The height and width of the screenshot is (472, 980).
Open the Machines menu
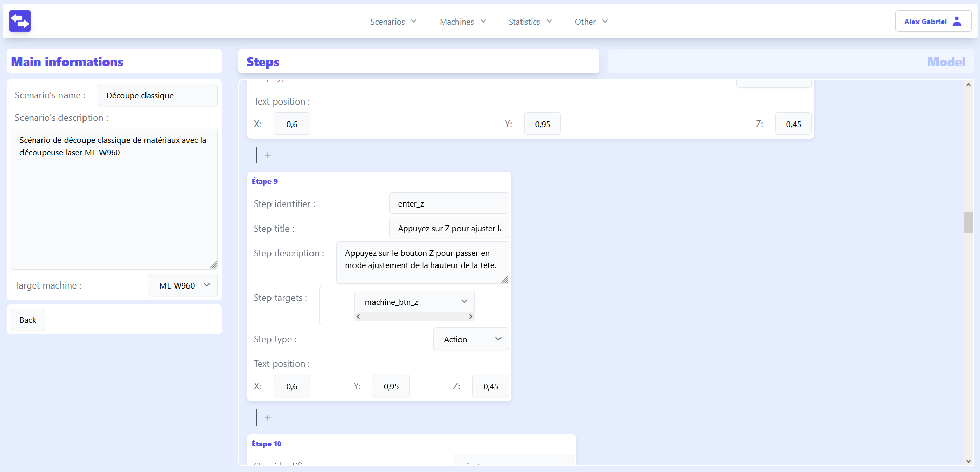point(462,22)
